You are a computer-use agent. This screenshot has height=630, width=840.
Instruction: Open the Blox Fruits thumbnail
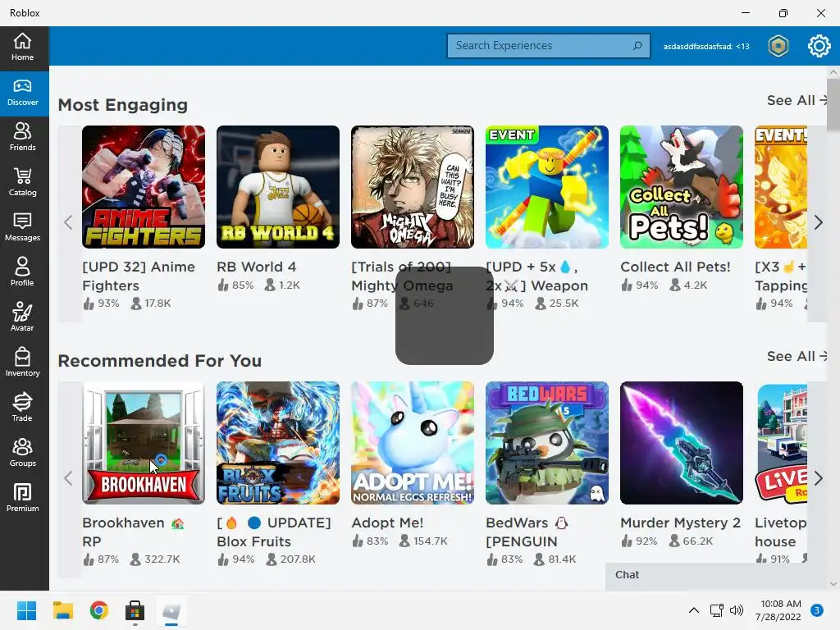point(278,443)
